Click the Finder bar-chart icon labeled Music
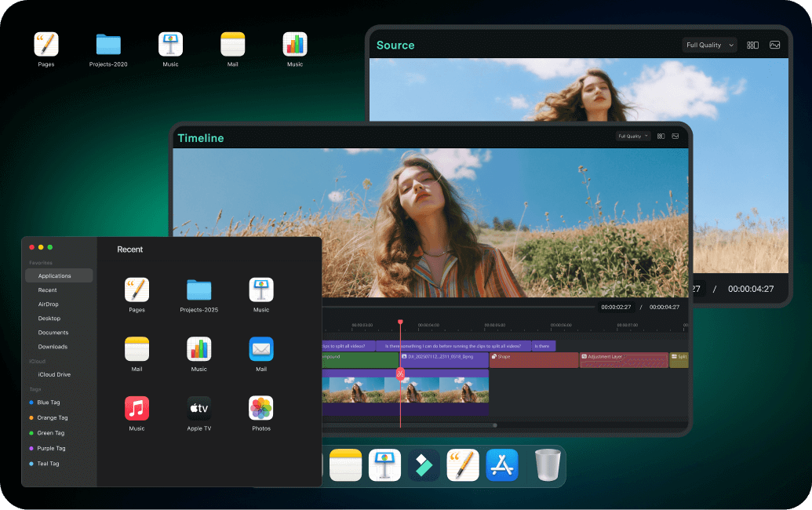The width and height of the screenshot is (812, 510). point(198,349)
